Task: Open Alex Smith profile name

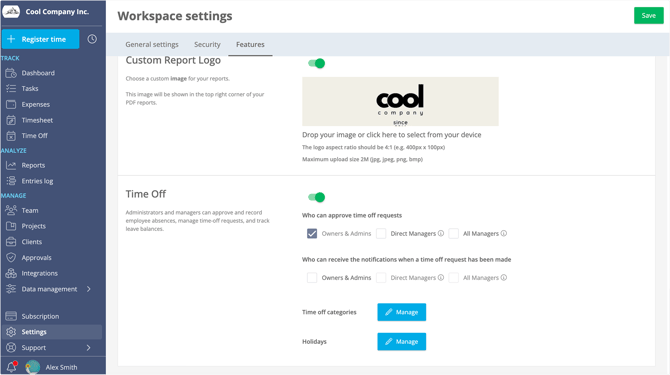Action: (x=62, y=367)
